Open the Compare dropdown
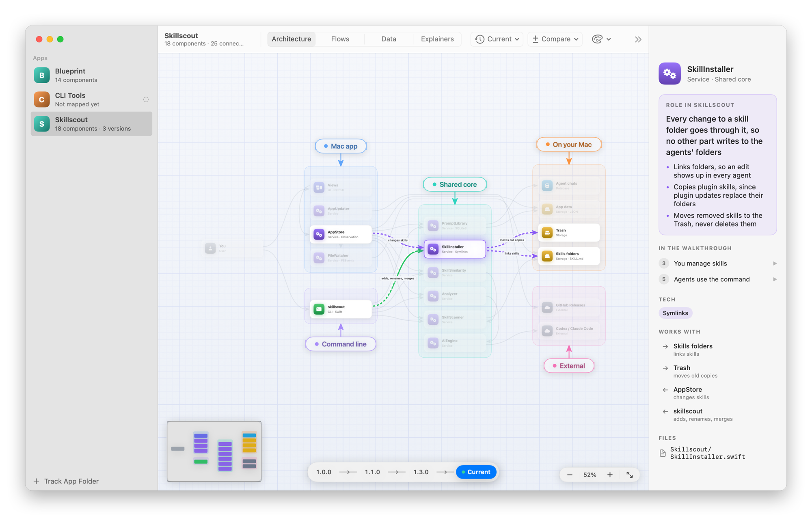 pyautogui.click(x=555, y=39)
